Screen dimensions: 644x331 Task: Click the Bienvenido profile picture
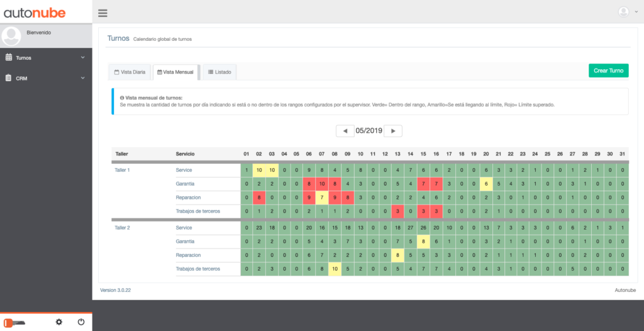pyautogui.click(x=11, y=36)
